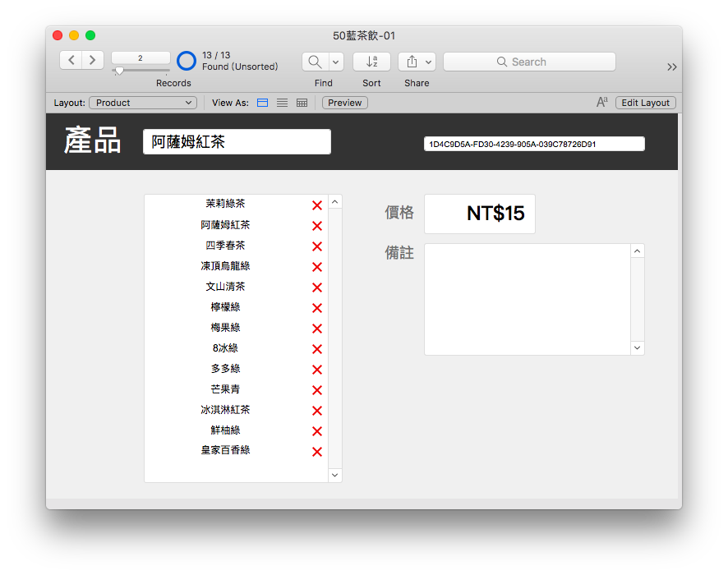Screen dimensions: 728x575
Task: Click notes field scrollbar up arrow
Action: [638, 251]
